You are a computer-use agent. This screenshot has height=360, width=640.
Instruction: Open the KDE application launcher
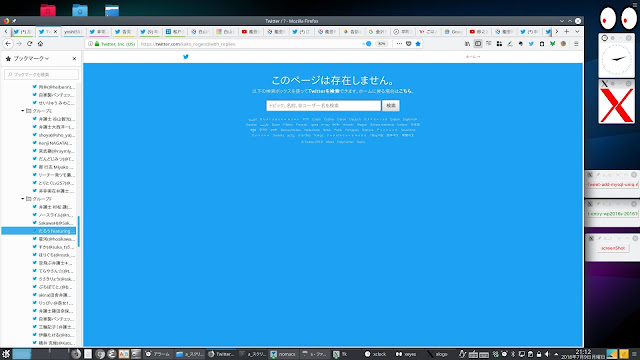click(6, 354)
